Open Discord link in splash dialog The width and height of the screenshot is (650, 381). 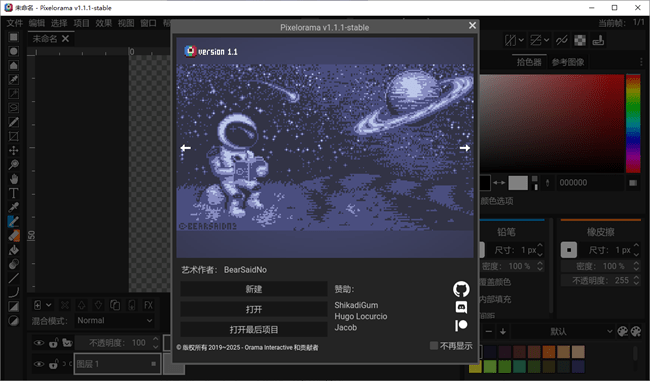(461, 307)
